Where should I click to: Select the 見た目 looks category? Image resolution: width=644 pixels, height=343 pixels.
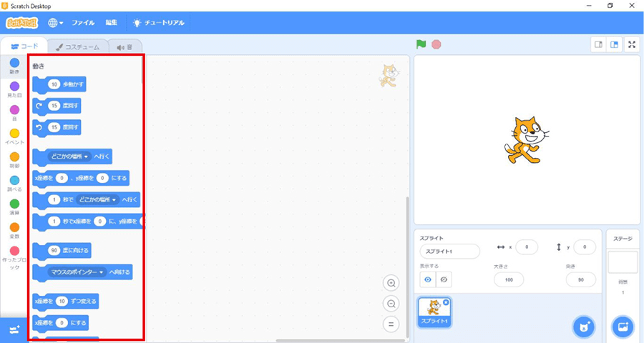tap(14, 89)
